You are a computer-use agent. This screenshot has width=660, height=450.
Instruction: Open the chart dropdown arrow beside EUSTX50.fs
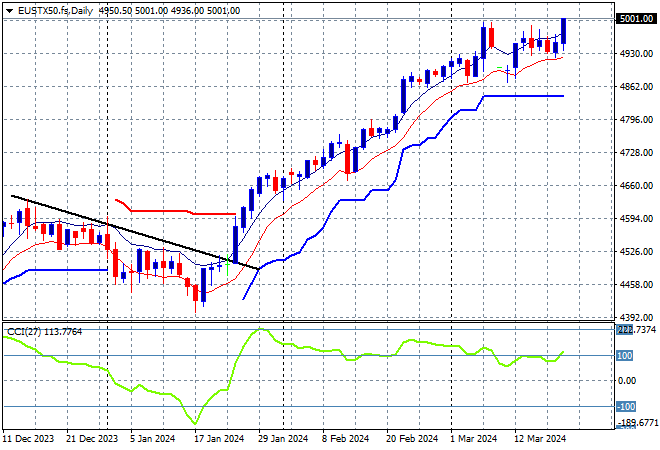(7, 9)
